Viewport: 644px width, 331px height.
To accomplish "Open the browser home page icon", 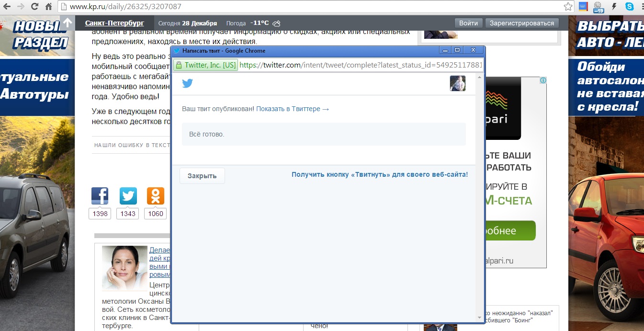I will [x=48, y=7].
